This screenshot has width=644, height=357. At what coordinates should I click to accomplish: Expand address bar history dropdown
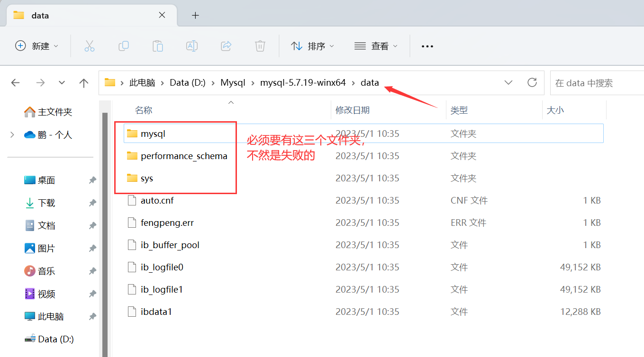(508, 82)
